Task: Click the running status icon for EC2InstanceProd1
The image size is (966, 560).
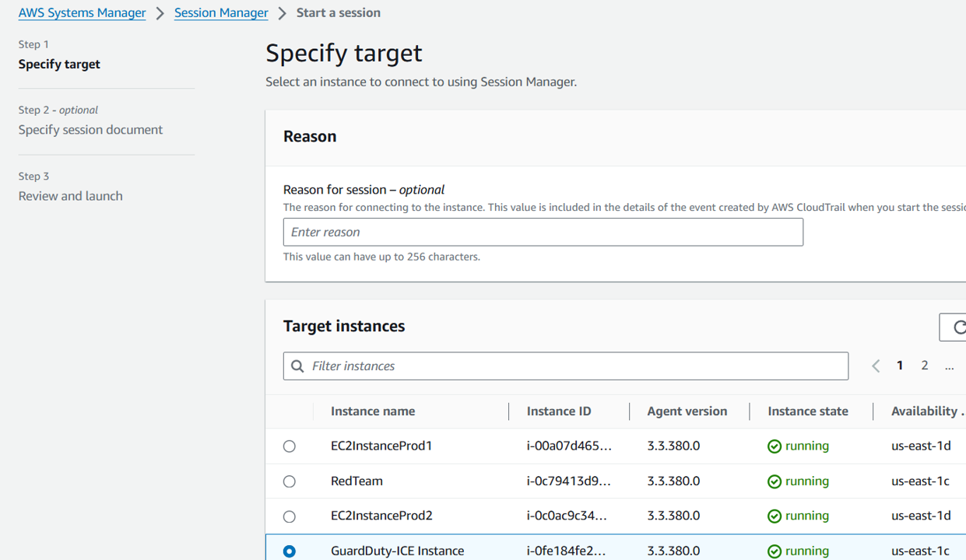Action: pyautogui.click(x=775, y=446)
